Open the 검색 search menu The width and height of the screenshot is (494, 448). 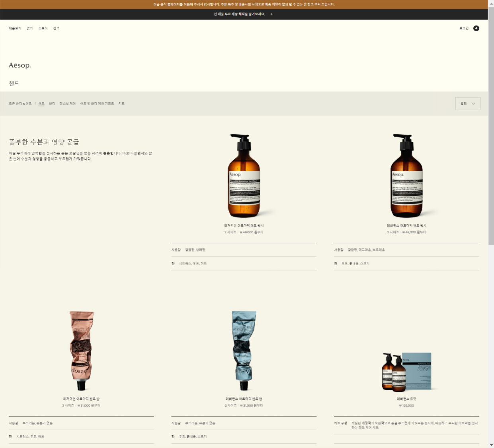[x=57, y=28]
